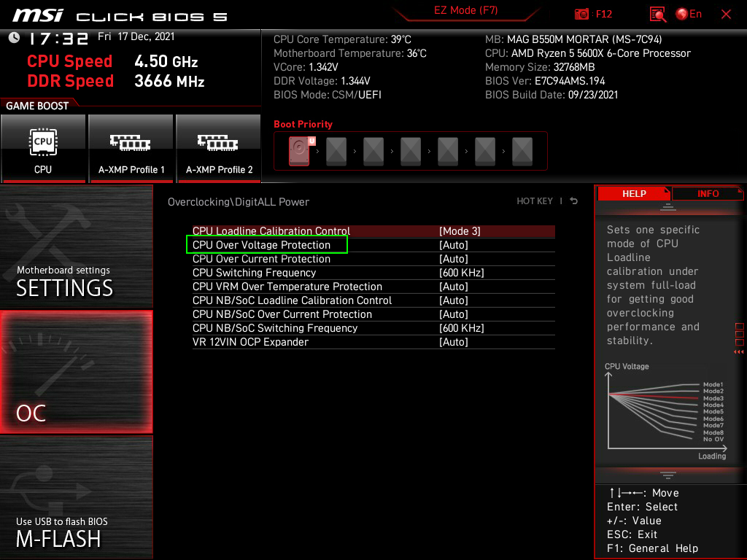
Task: Click the Boot Priority heading
Action: [x=303, y=124]
